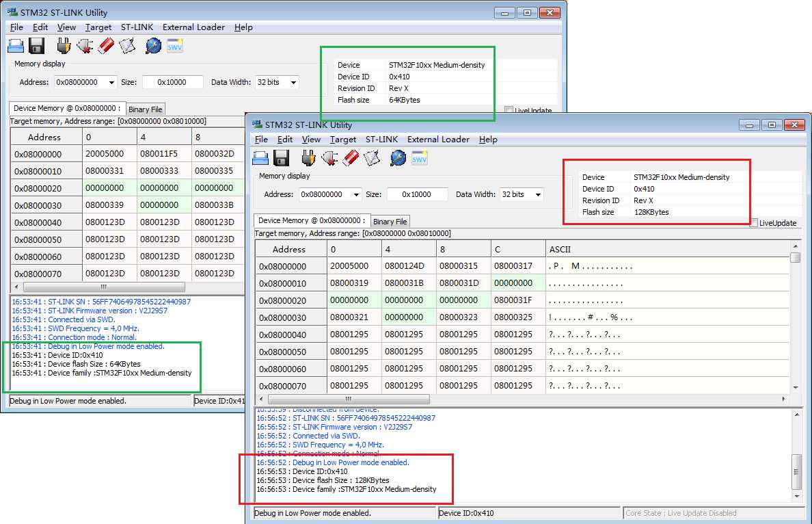Image resolution: width=812 pixels, height=524 pixels.
Task: Open Edit menu in front window
Action: point(285,140)
